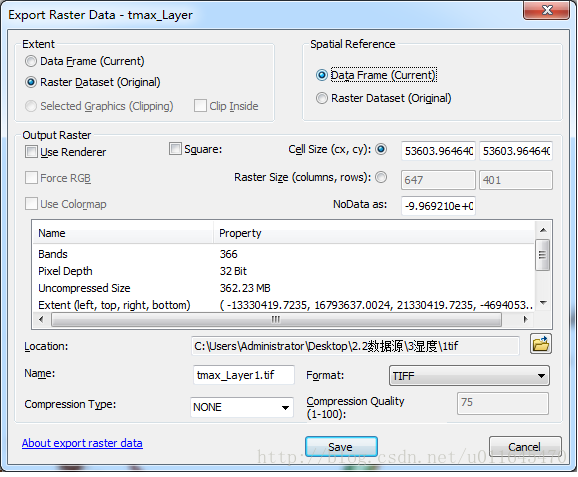
Task: Click the Location path field
Action: coord(355,346)
